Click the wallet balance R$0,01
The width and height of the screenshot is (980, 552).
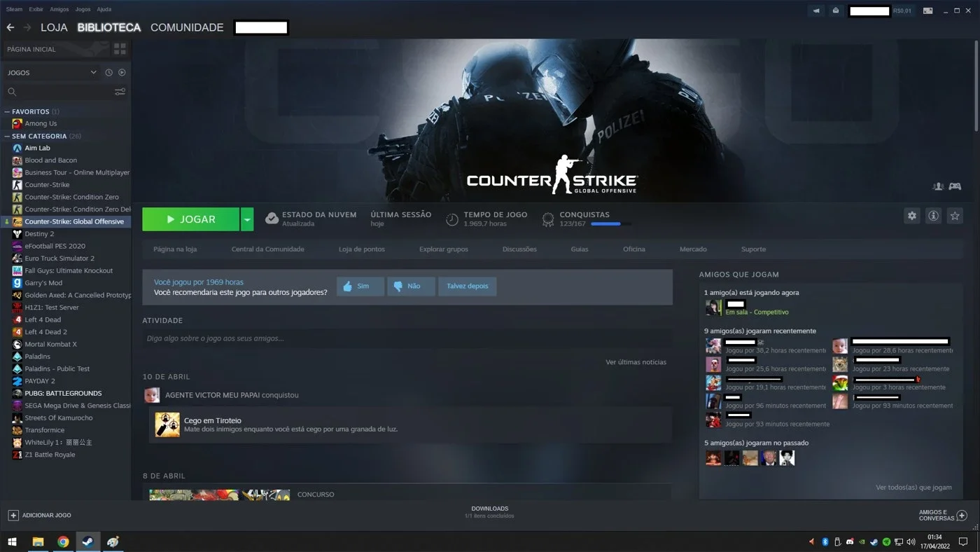pyautogui.click(x=902, y=11)
